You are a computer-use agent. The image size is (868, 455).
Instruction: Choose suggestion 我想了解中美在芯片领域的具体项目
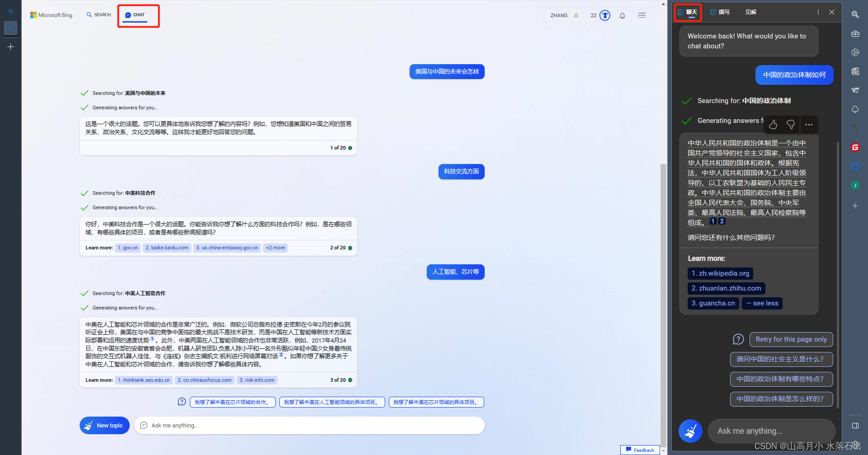(436, 402)
